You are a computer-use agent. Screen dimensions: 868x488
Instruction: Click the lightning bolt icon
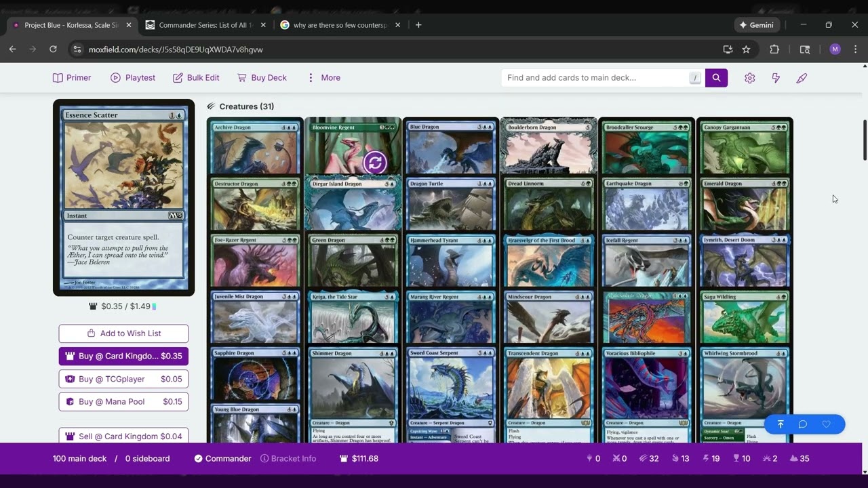pos(776,78)
